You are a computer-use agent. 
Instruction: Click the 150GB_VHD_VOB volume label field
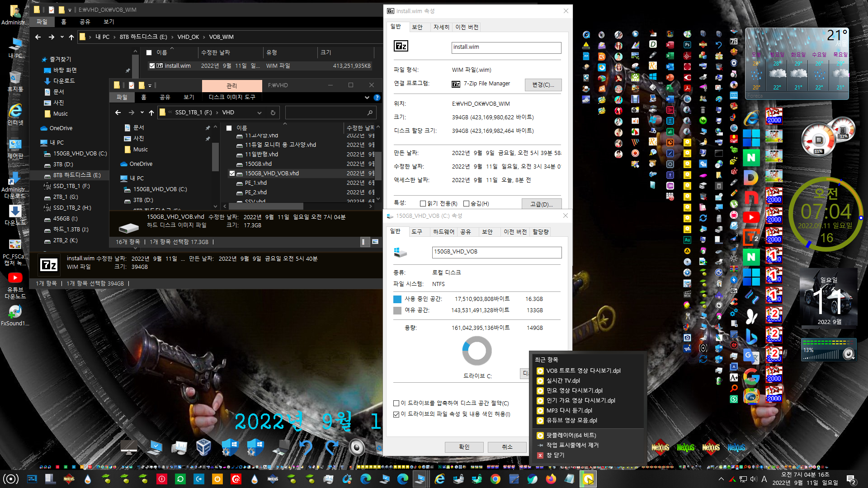(x=497, y=252)
